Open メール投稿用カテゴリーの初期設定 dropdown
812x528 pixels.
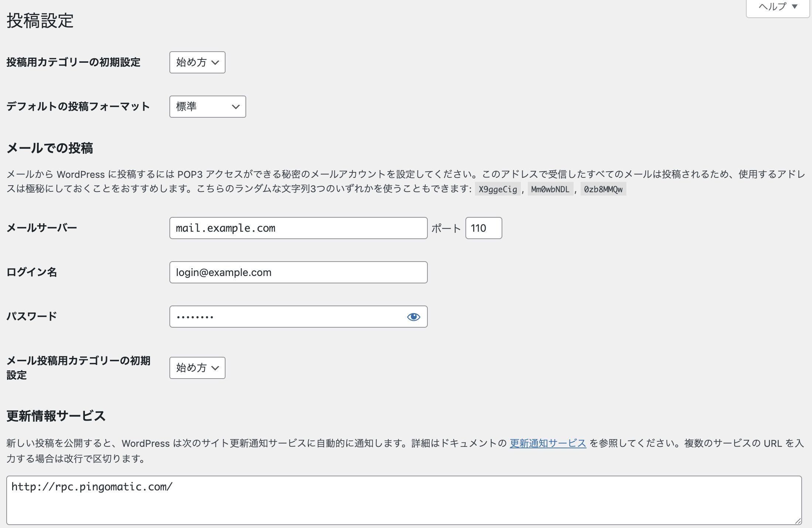[x=197, y=368]
